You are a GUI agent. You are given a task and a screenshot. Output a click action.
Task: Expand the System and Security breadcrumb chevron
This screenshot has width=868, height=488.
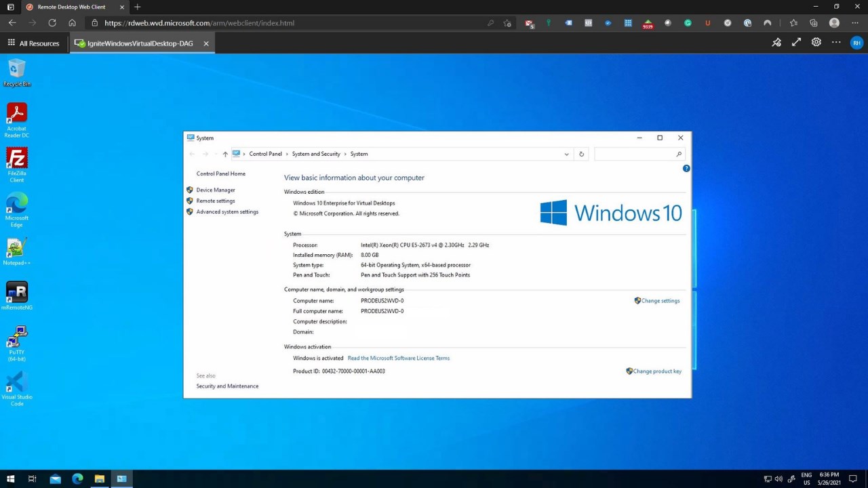345,154
